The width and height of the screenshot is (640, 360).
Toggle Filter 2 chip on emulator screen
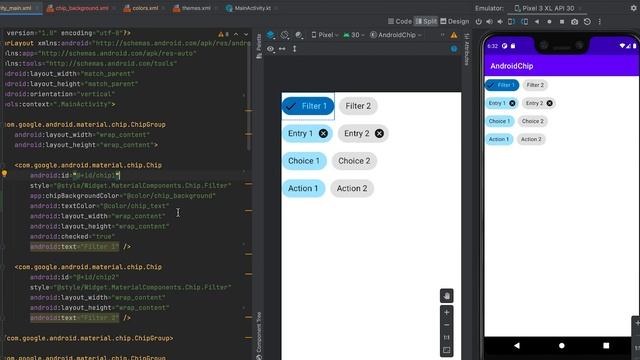[x=535, y=85]
